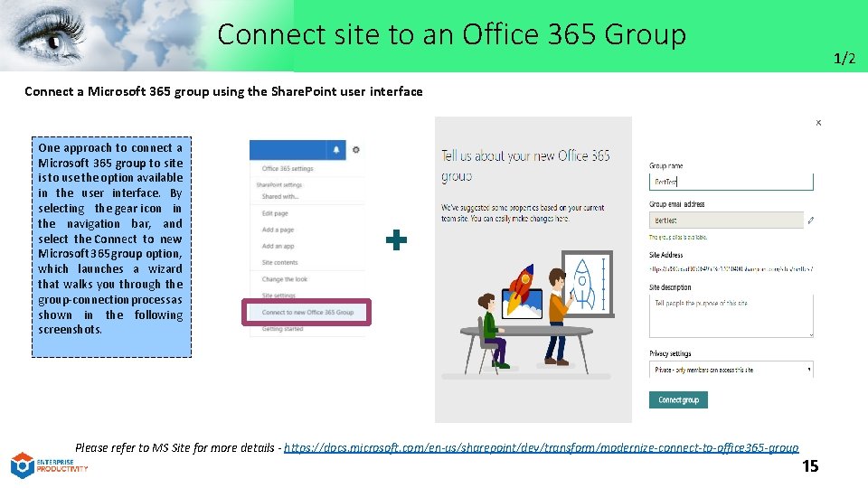Select Connect to new Office 365 Group
Screen dimensions: 868x488
click(x=307, y=312)
